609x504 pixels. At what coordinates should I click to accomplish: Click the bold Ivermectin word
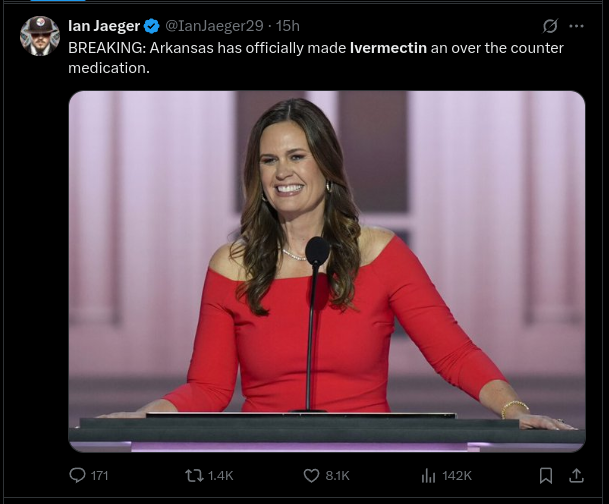tap(387, 48)
